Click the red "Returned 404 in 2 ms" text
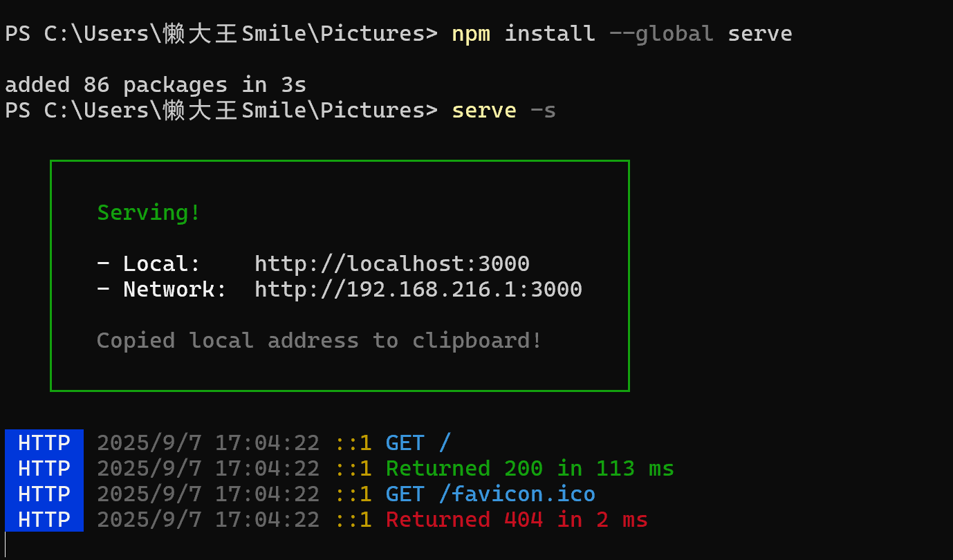Image resolution: width=953 pixels, height=560 pixels. tap(517, 520)
